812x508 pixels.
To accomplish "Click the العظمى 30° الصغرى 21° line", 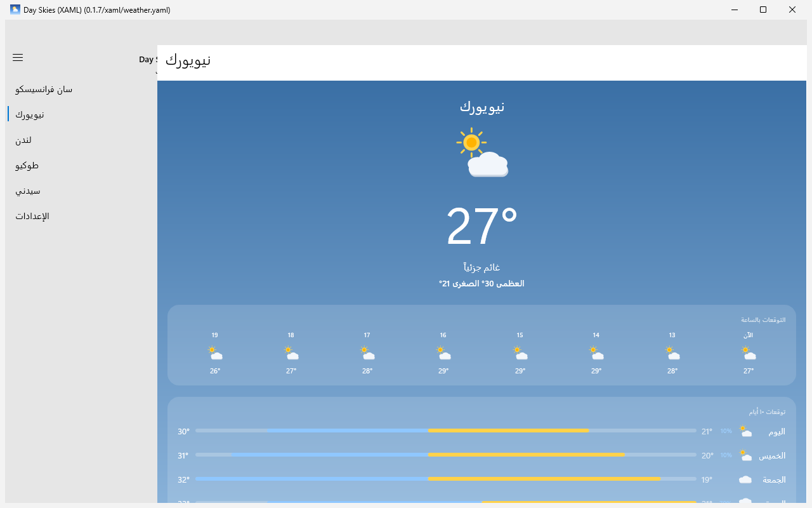I will coord(482,283).
